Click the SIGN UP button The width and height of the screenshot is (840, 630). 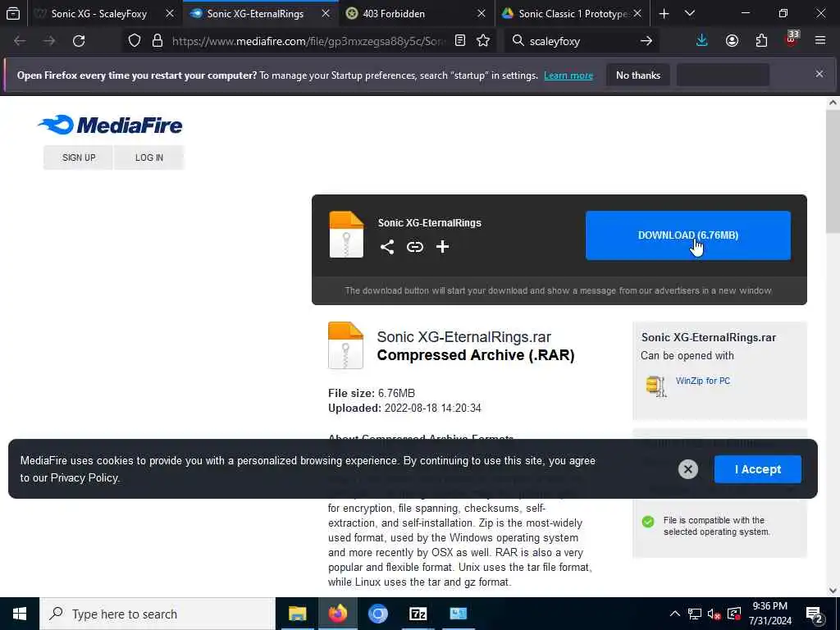coord(78,157)
